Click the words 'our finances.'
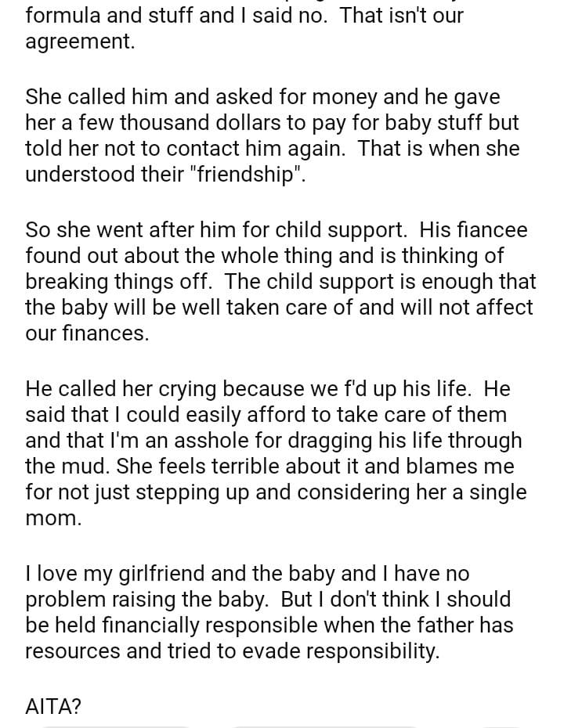Viewport: 564px width, 728px height. pos(86,333)
